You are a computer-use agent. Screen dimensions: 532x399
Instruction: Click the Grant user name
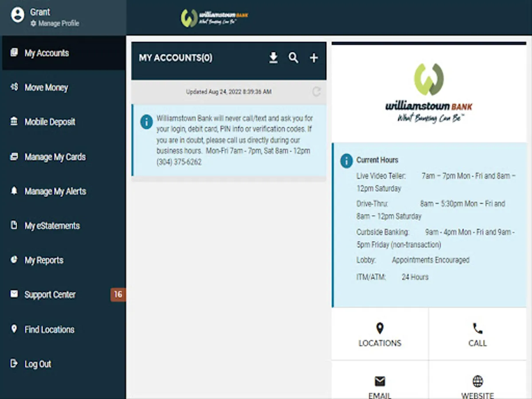[x=40, y=12]
